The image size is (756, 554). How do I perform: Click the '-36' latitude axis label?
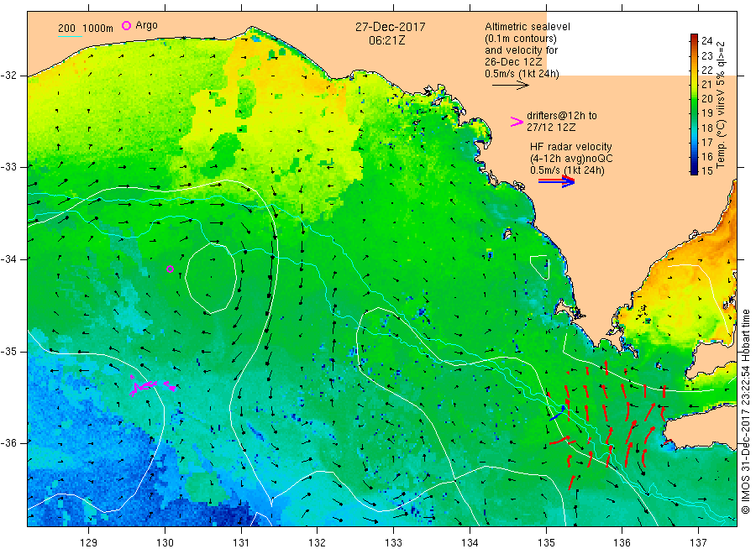click(x=8, y=442)
